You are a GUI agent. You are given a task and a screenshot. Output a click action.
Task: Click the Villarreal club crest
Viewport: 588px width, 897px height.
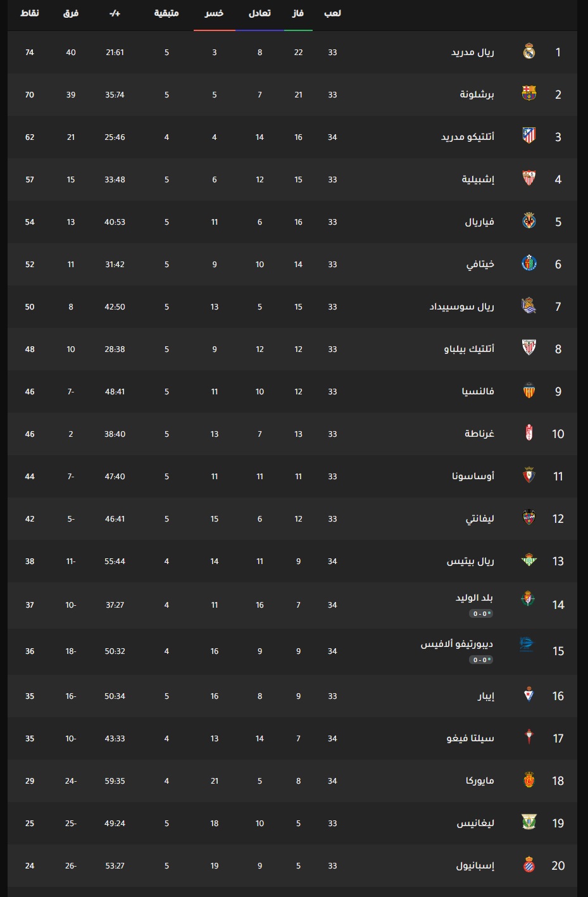click(529, 222)
